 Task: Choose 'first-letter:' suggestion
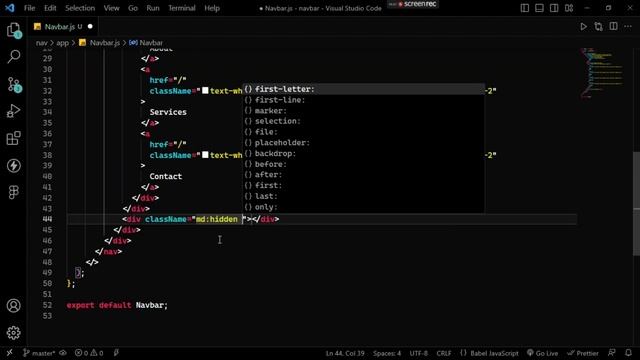[364, 89]
